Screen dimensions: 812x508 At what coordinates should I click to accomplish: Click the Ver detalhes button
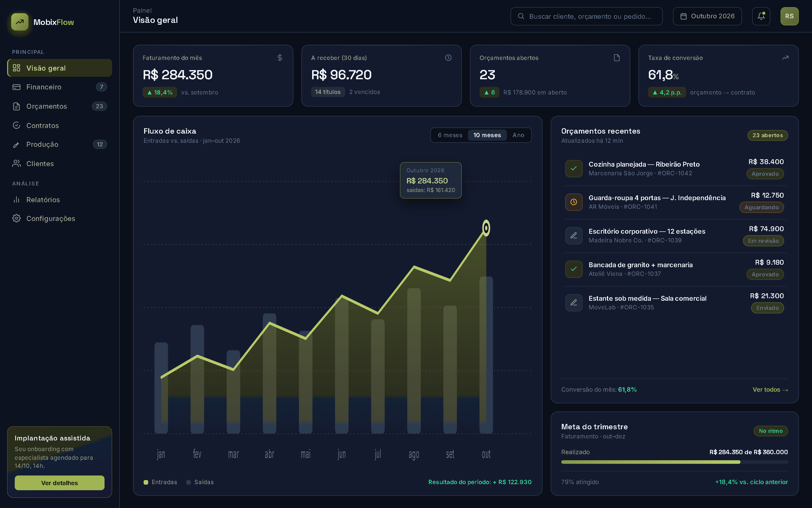click(59, 483)
